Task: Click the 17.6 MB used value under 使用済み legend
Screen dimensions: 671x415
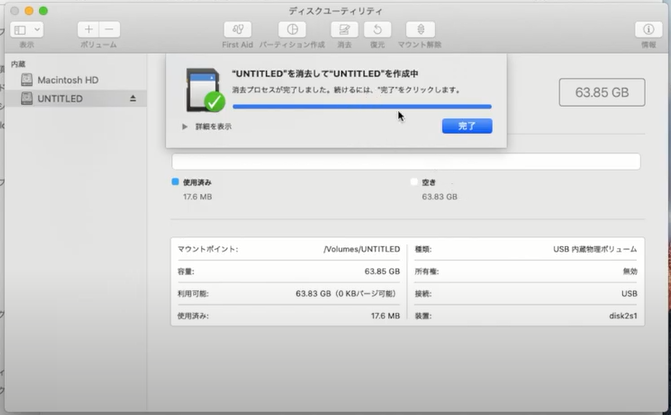Action: (x=197, y=197)
